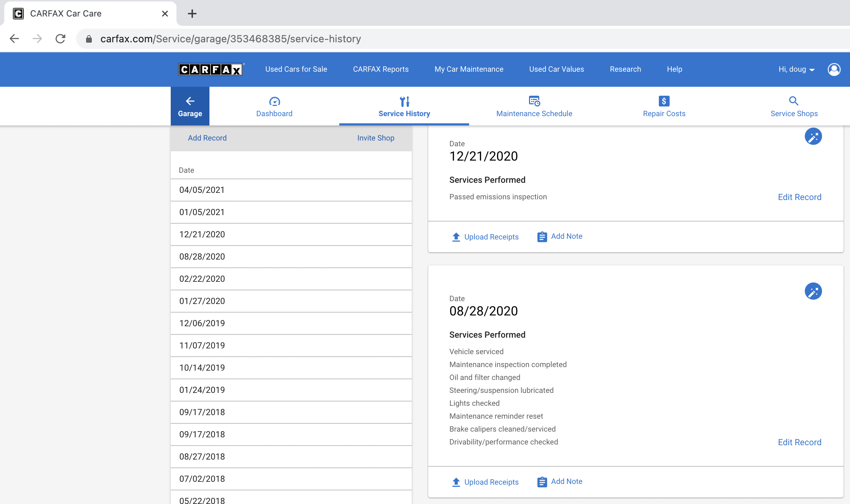Click the Service History tools icon

(x=405, y=101)
